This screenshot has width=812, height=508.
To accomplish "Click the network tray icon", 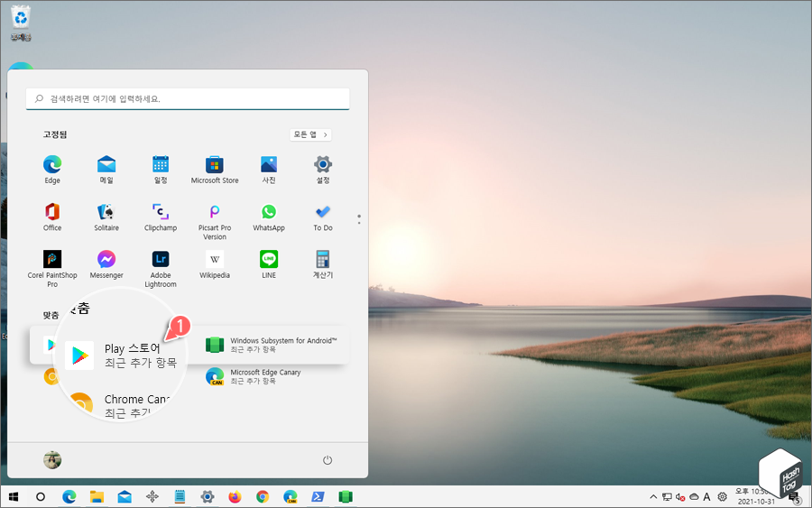I will click(667, 497).
